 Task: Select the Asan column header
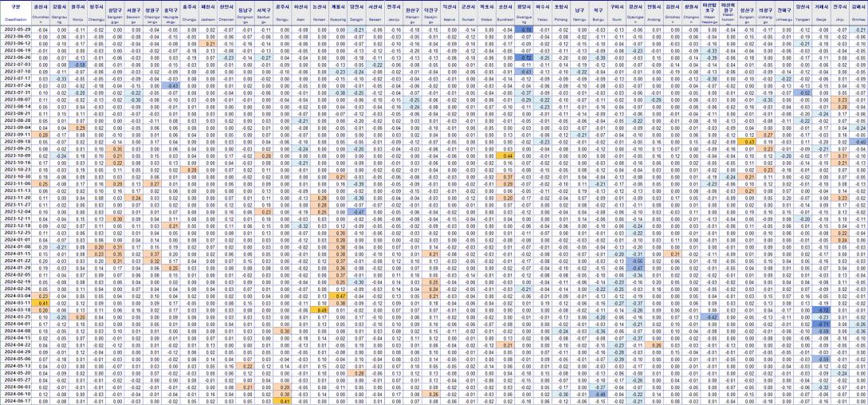coord(302,14)
